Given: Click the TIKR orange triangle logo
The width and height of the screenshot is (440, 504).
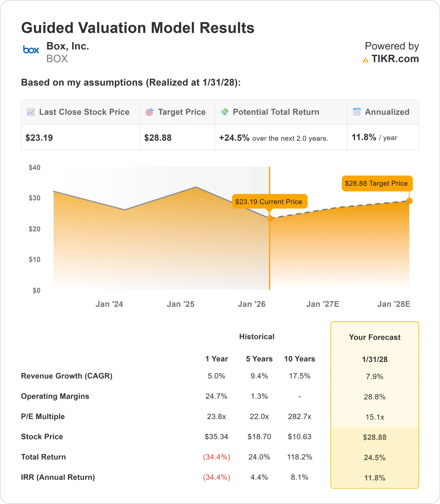Looking at the screenshot, I should [x=365, y=60].
